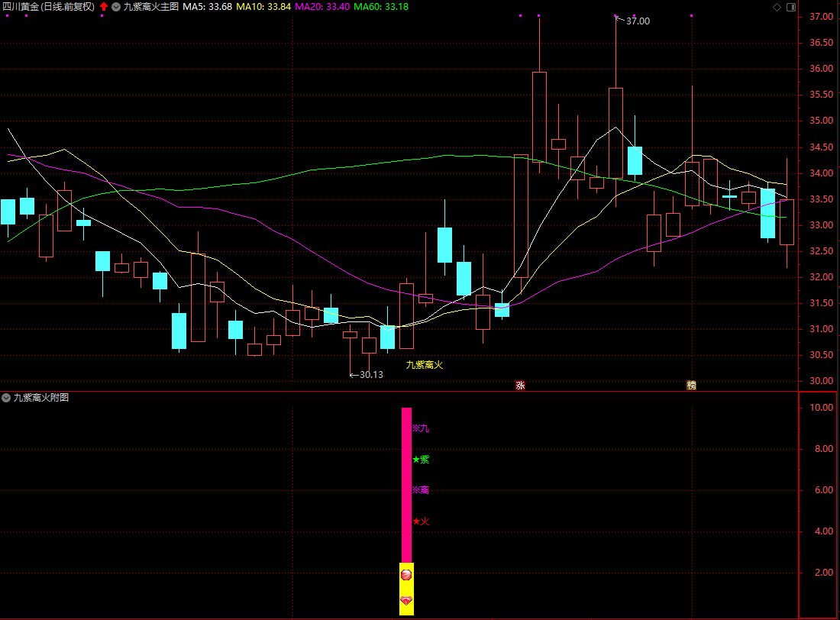Viewport: 840px width, 620px height.
Task: Click the green ★紫 label in the sub-chart
Action: 421,459
